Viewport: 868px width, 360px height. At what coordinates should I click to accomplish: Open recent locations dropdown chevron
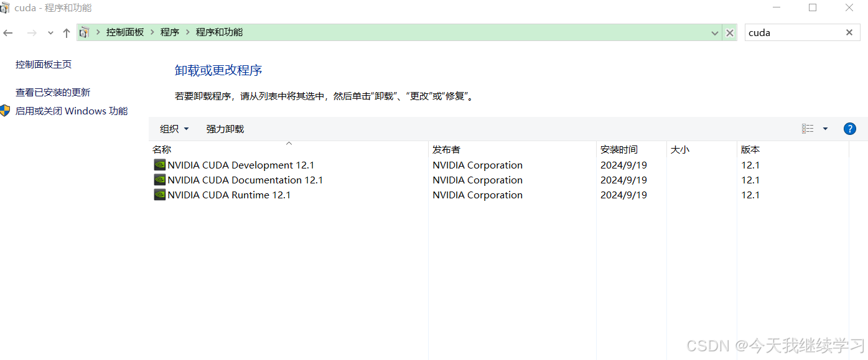point(51,33)
